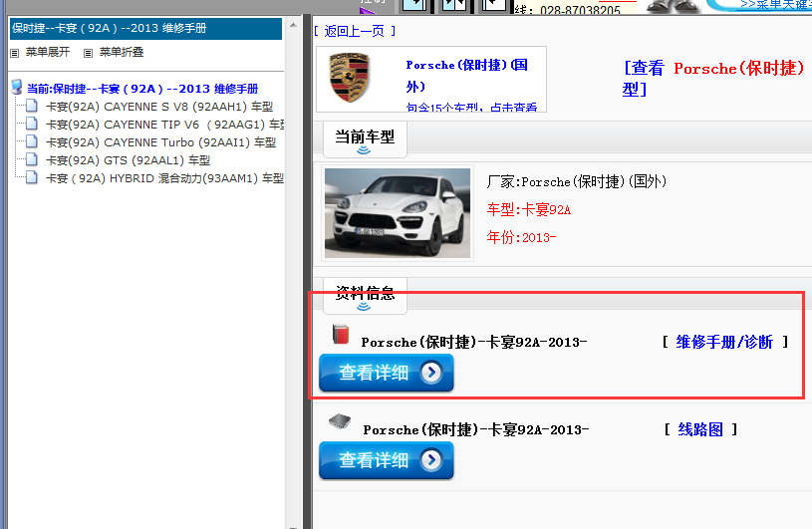The image size is (812, 529).
Task: Open HYBRID 混合动力(93AAM1) tree entry
Action: point(164,178)
